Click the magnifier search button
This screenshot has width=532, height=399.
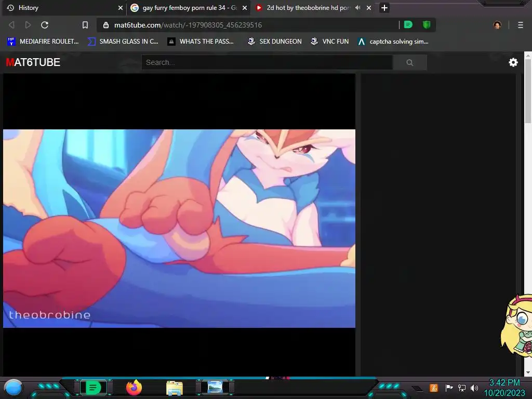[x=409, y=62]
